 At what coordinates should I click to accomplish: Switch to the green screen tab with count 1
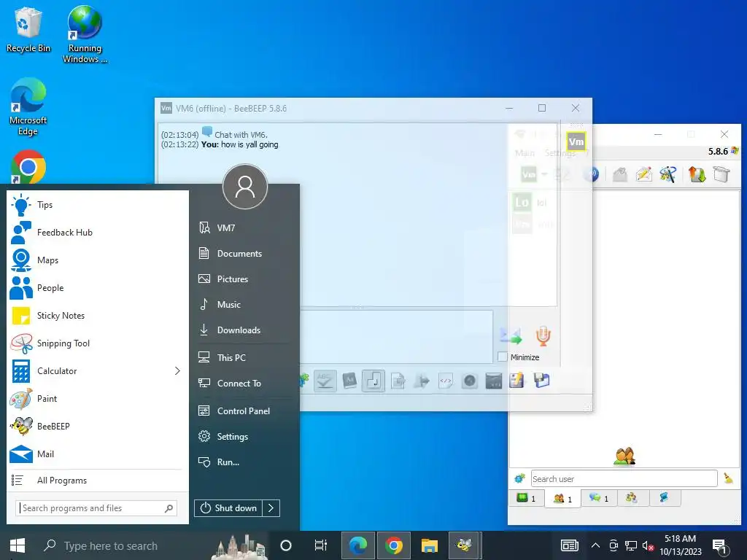[x=527, y=499]
